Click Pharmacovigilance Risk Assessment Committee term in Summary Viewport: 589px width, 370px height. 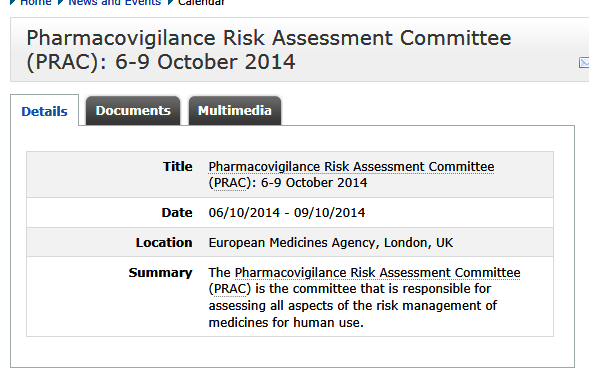378,272
